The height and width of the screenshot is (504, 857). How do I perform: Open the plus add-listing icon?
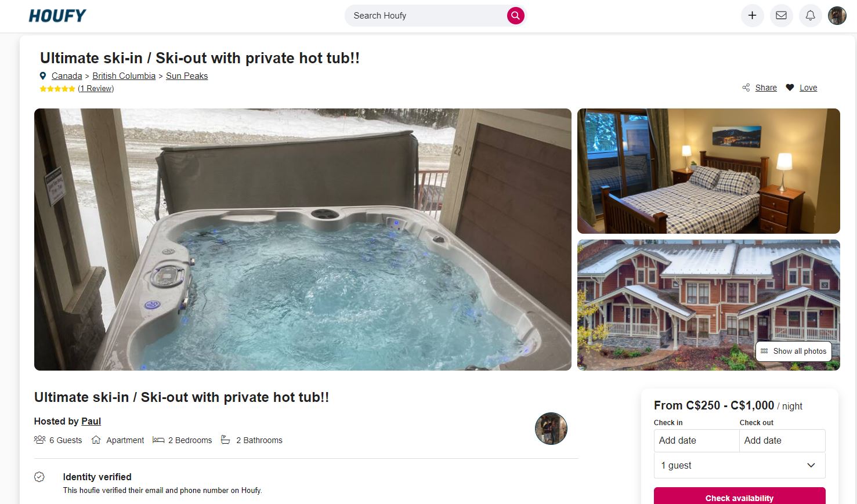tap(752, 16)
